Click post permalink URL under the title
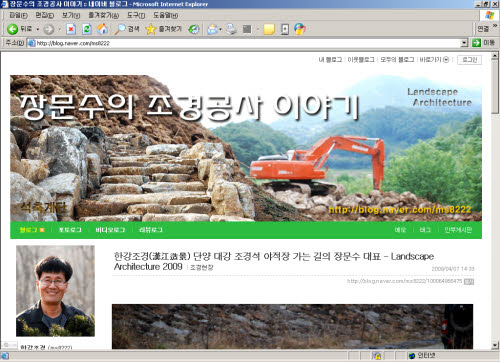The height and width of the screenshot is (362, 500). click(x=404, y=281)
